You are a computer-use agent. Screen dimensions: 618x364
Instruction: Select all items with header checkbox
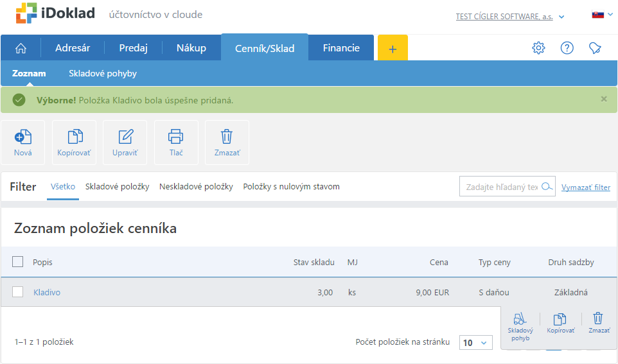pyautogui.click(x=18, y=262)
